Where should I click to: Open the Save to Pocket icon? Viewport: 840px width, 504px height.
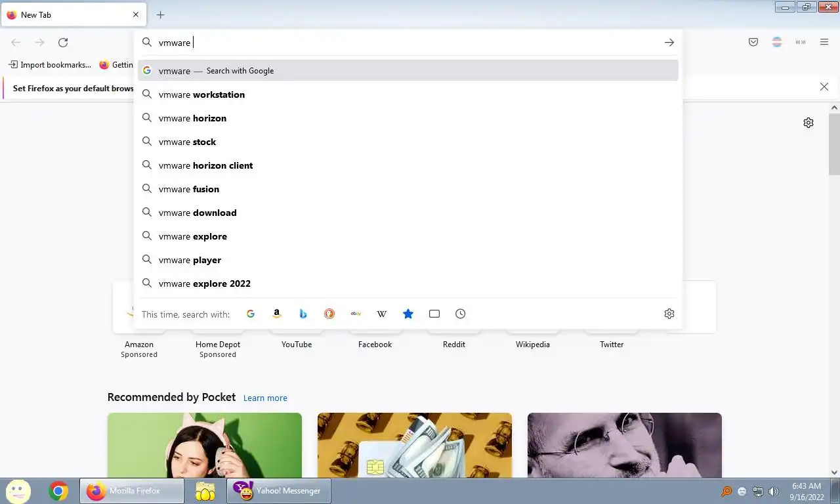pos(753,42)
